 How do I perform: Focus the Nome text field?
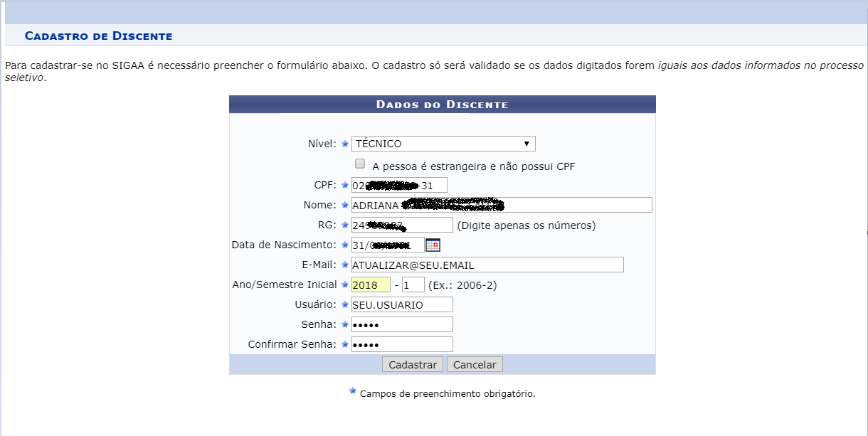click(x=502, y=205)
